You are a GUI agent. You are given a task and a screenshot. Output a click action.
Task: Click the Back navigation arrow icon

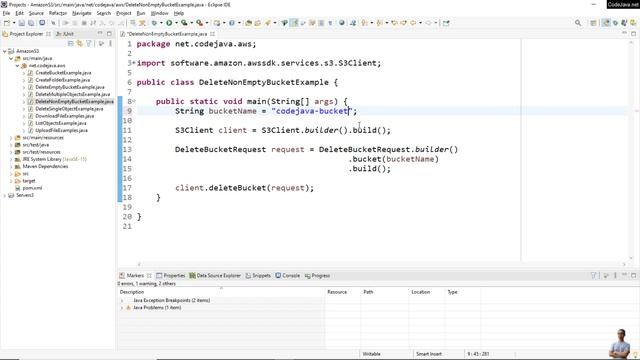(x=413, y=23)
